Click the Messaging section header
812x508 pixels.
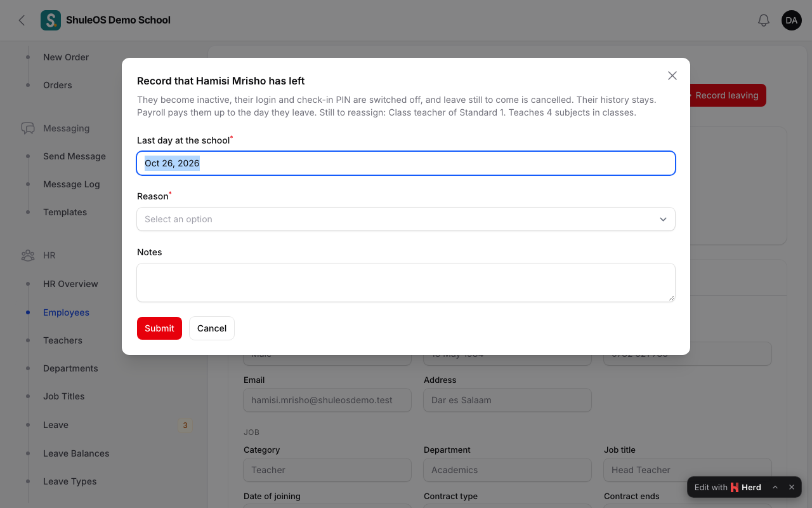pos(66,128)
